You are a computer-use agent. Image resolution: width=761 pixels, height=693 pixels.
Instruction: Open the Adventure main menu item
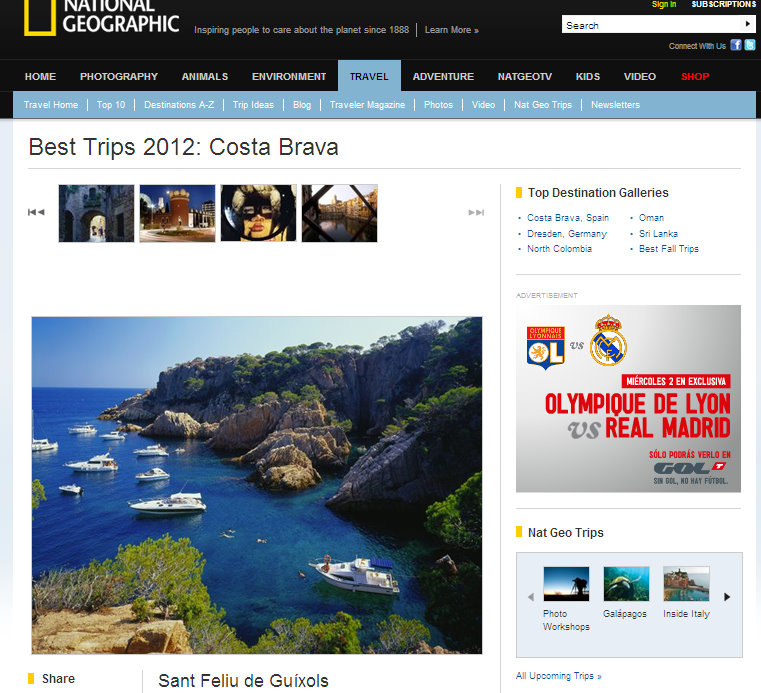[x=443, y=77]
